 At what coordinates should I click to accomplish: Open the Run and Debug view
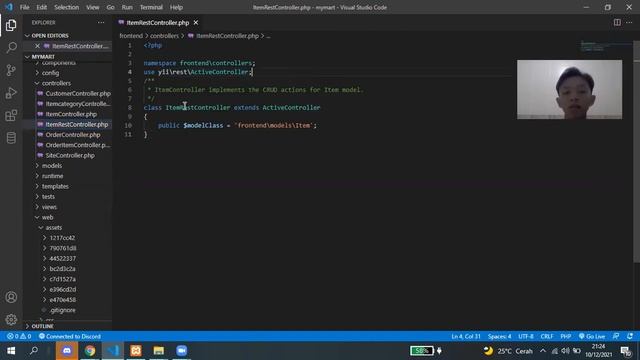11,93
